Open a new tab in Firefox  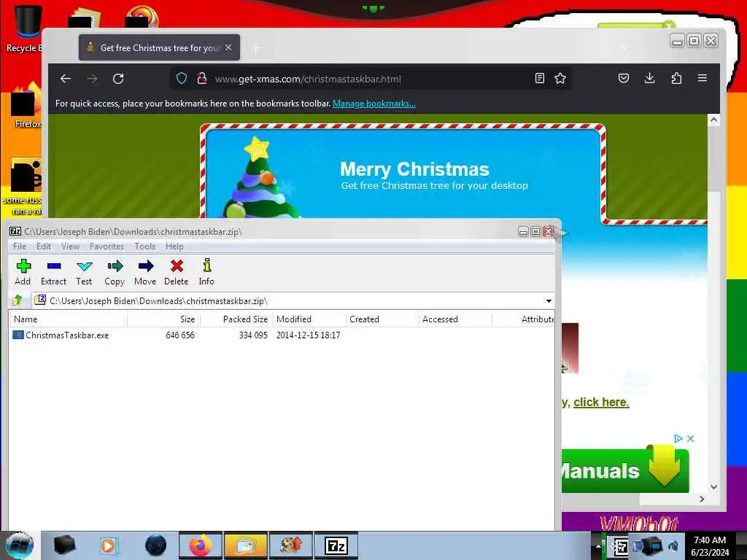(x=256, y=48)
